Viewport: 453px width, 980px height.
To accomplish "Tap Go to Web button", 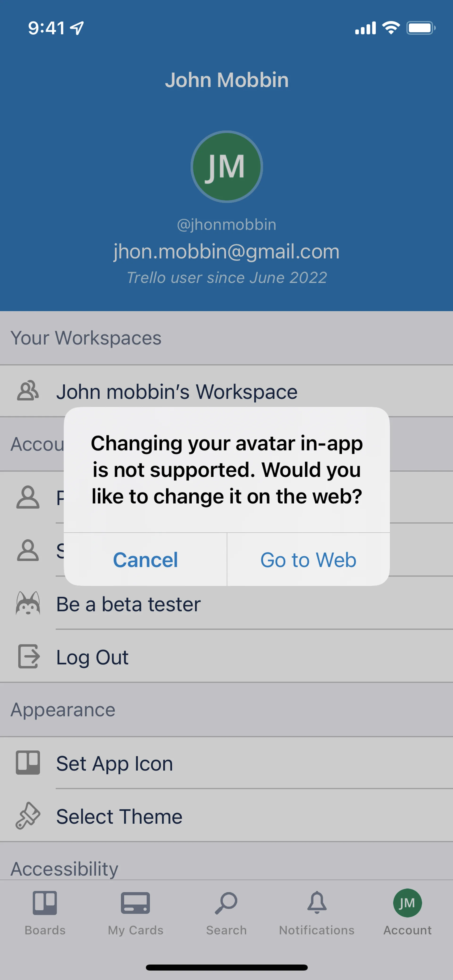I will point(308,560).
